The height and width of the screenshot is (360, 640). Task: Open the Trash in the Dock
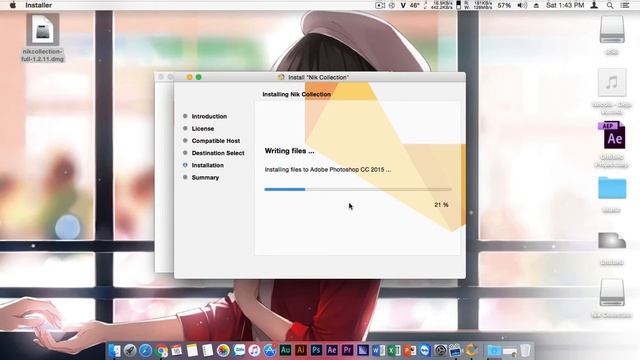pyautogui.click(x=526, y=350)
